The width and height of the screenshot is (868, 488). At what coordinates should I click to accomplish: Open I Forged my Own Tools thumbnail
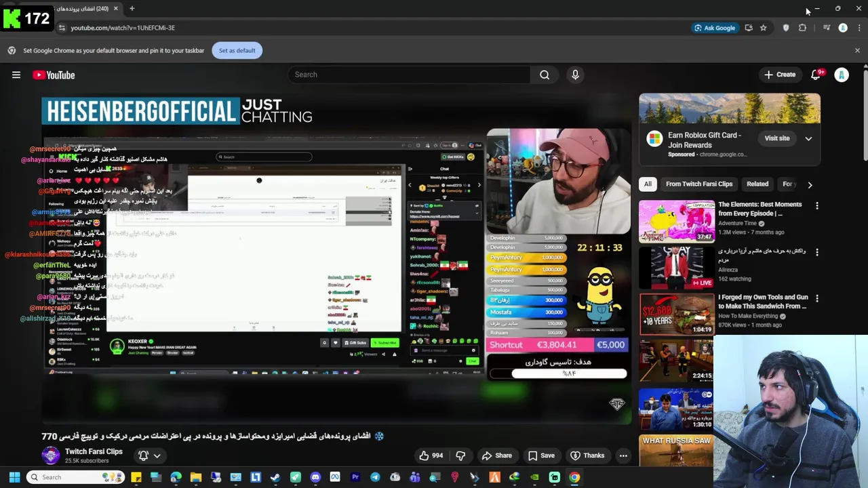pos(677,313)
